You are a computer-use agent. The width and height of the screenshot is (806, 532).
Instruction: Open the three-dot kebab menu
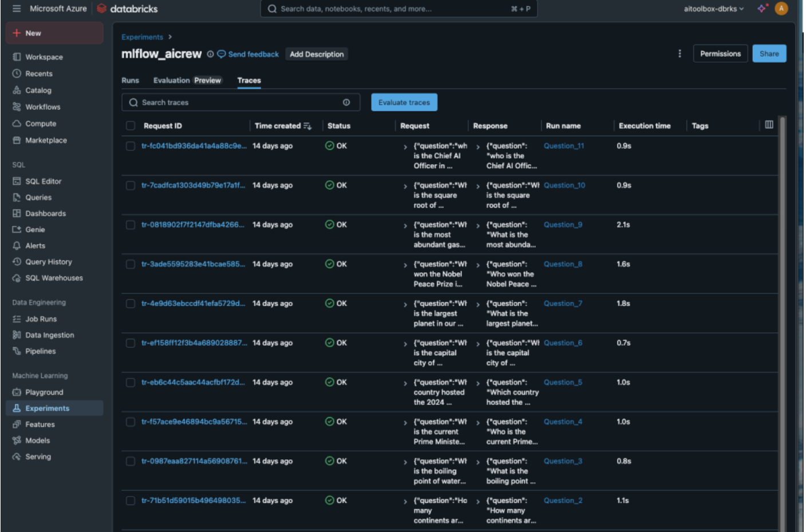click(679, 54)
